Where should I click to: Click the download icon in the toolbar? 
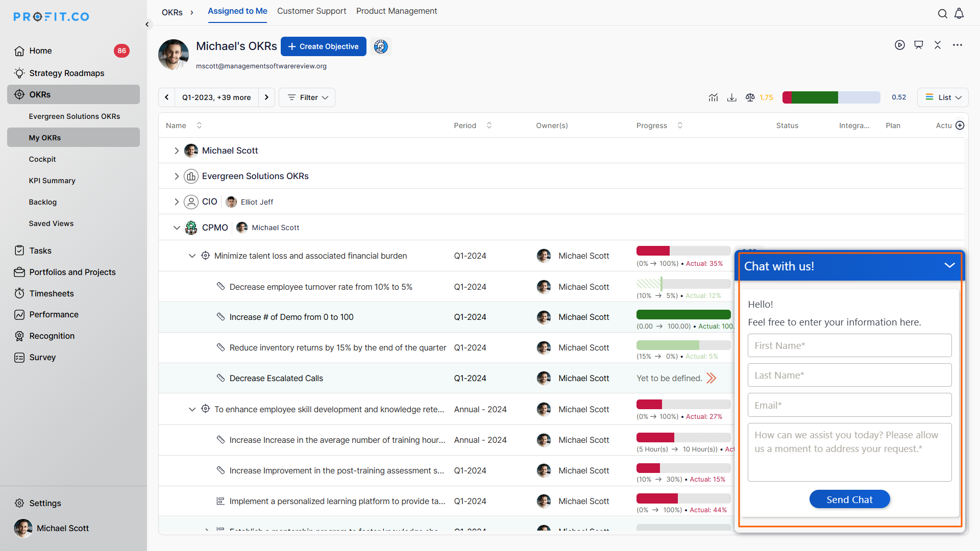(731, 97)
